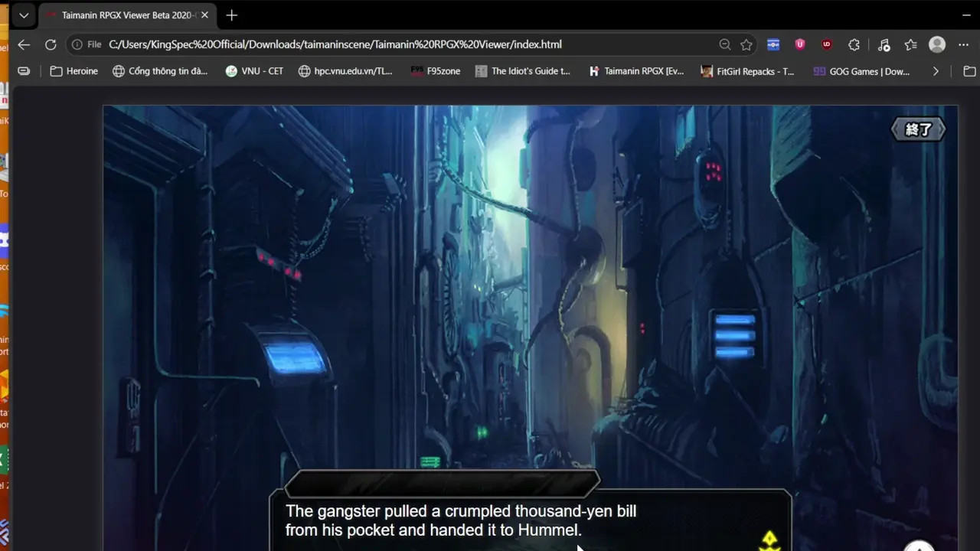Select the Taimanin RPGX Viewer tab
This screenshot has width=980, height=551.
[127, 15]
